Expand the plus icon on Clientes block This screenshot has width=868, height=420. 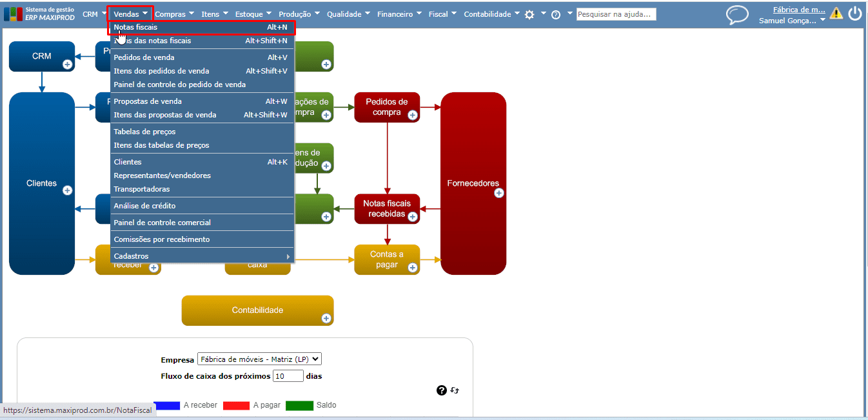(x=68, y=190)
